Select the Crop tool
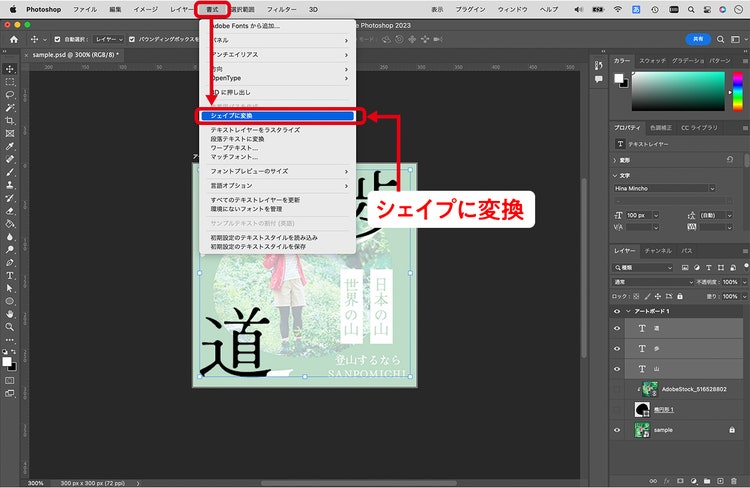The height and width of the screenshot is (488, 750). pyautogui.click(x=10, y=121)
